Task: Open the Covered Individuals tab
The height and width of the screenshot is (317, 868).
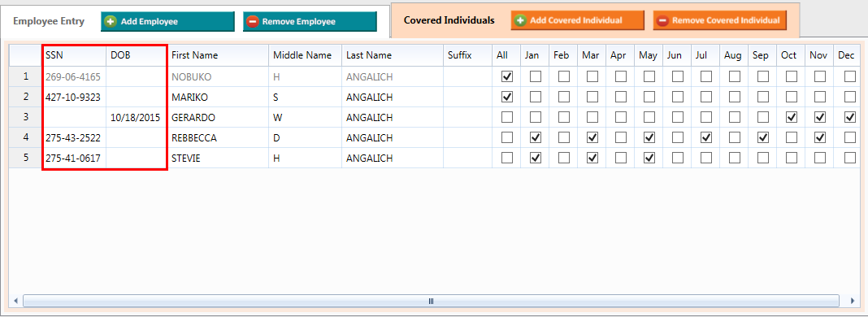Action: 449,20
